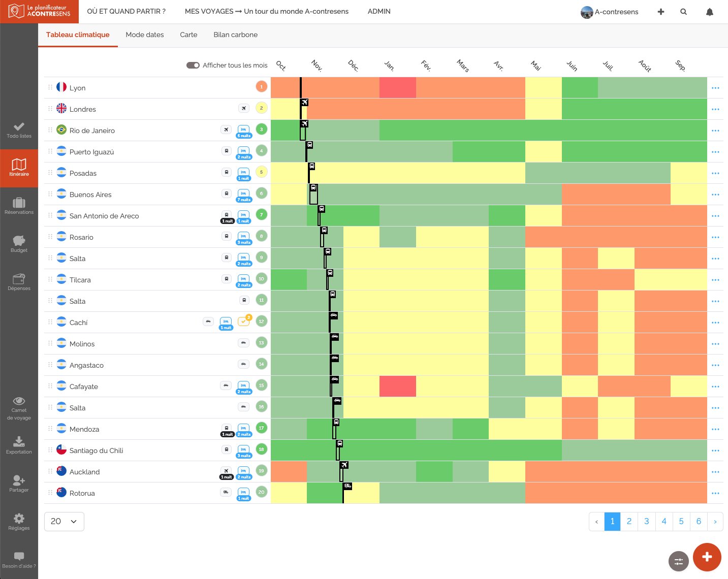Click the todo checkmark badge icon for Cachi
Viewport: 728px width, 579px height.
(x=244, y=321)
